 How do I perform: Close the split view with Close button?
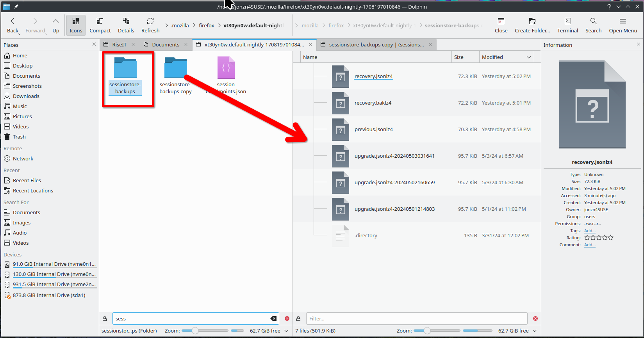[501, 25]
